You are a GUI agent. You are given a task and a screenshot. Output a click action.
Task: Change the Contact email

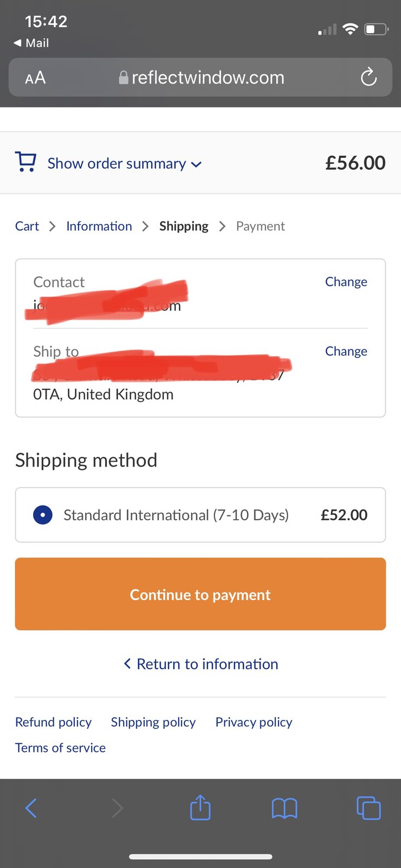pyautogui.click(x=346, y=282)
